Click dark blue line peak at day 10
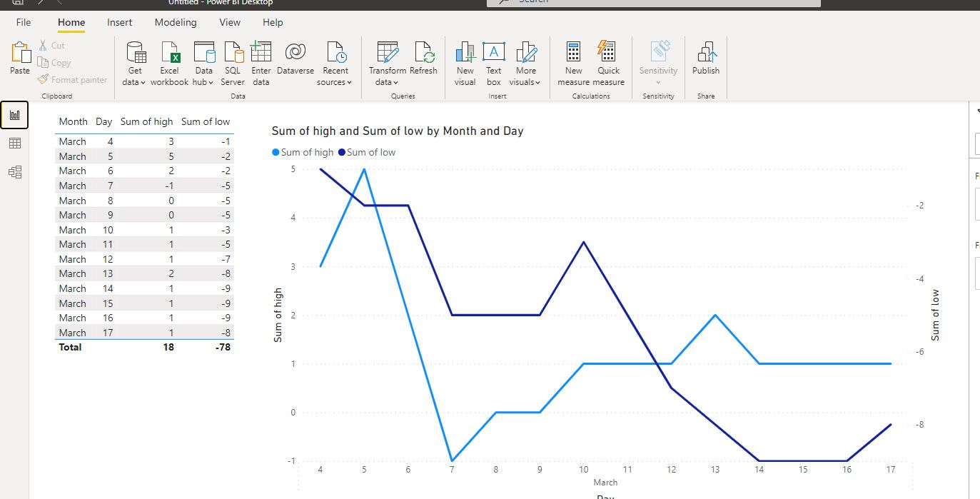Image resolution: width=980 pixels, height=499 pixels. [584, 242]
